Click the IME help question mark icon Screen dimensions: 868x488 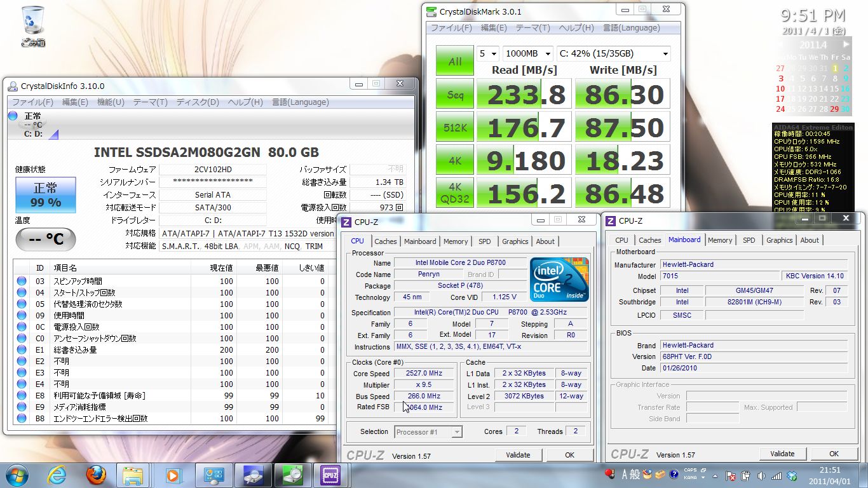point(674,475)
